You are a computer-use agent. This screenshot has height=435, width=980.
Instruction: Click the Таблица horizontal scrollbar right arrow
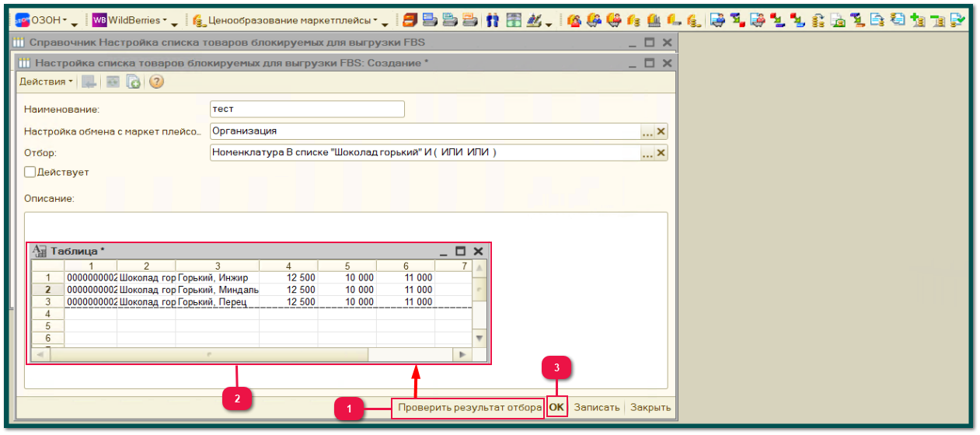tap(462, 354)
